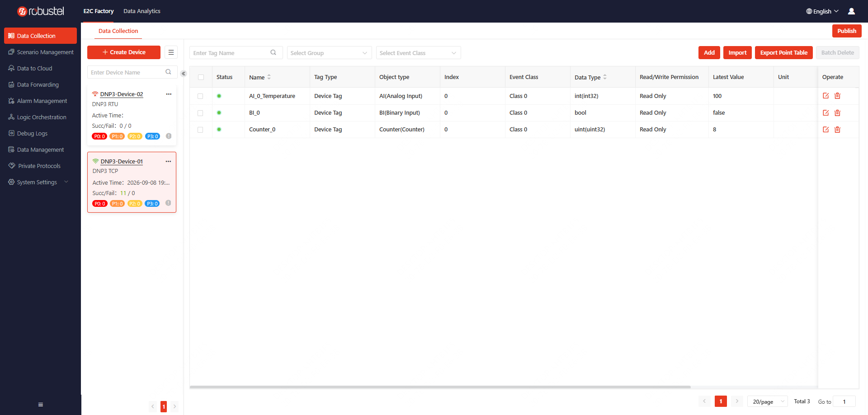Switch to the Data Analytics tab
This screenshot has width=868, height=415.
coord(142,11)
